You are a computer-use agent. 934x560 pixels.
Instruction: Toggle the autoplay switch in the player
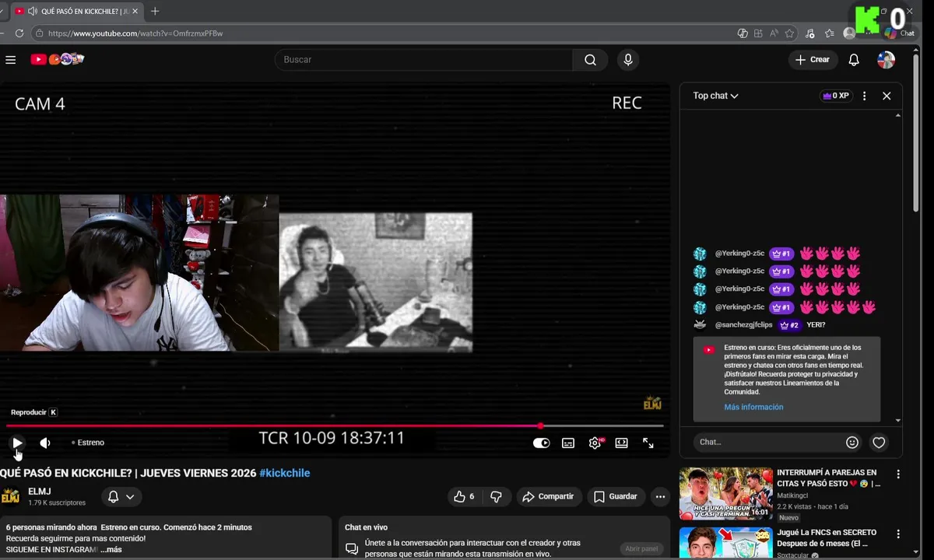click(541, 443)
